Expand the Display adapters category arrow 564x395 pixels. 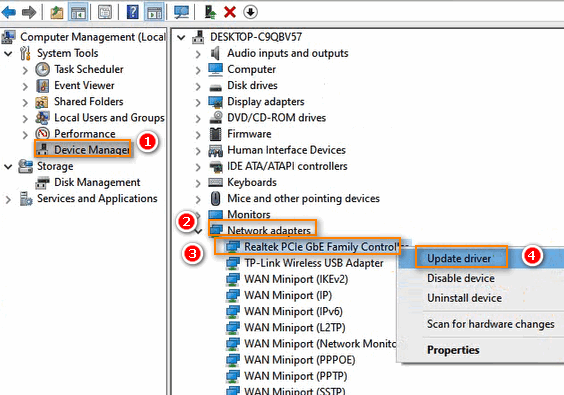click(198, 102)
